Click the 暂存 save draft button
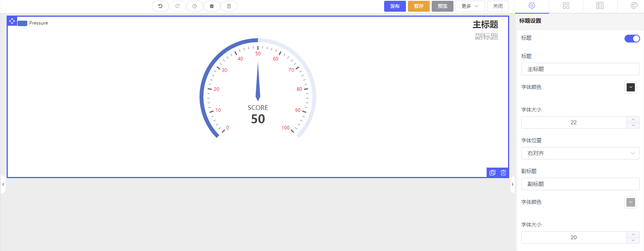The width and height of the screenshot is (644, 251). pos(418,6)
